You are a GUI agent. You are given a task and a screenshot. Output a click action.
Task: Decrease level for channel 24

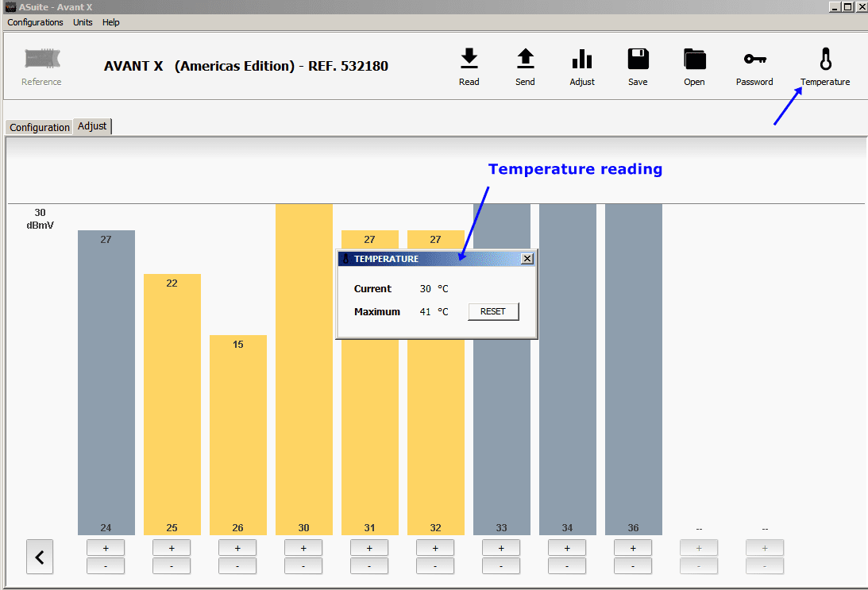click(x=106, y=566)
